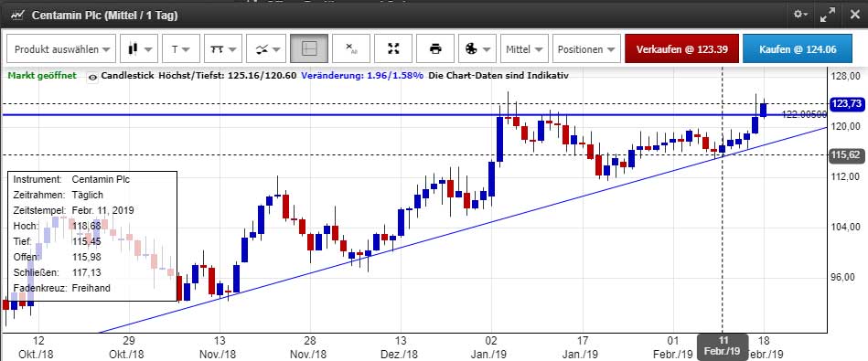Click the Schließen value 117,13
The width and height of the screenshot is (868, 361).
coord(86,272)
